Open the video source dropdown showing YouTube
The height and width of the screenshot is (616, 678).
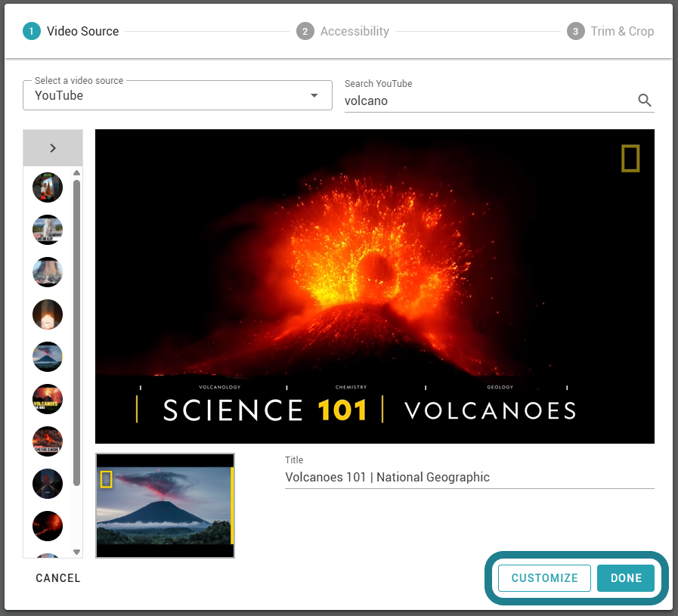tap(178, 95)
